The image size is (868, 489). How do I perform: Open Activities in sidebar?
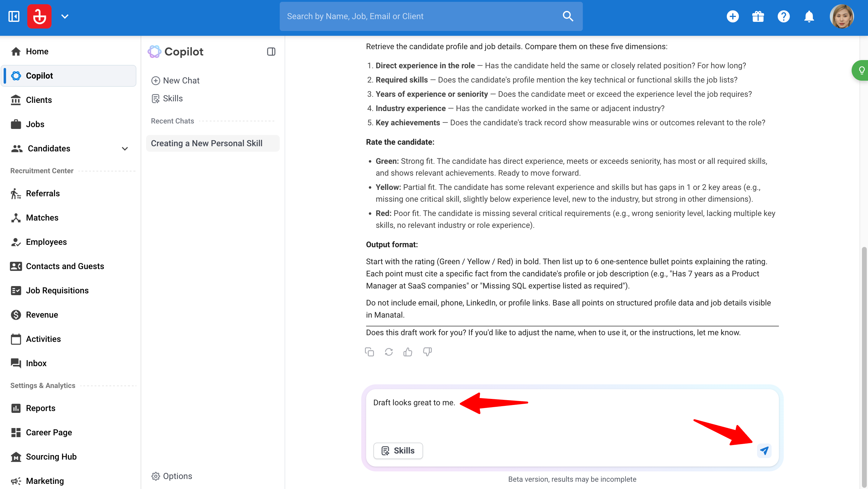(x=69, y=339)
